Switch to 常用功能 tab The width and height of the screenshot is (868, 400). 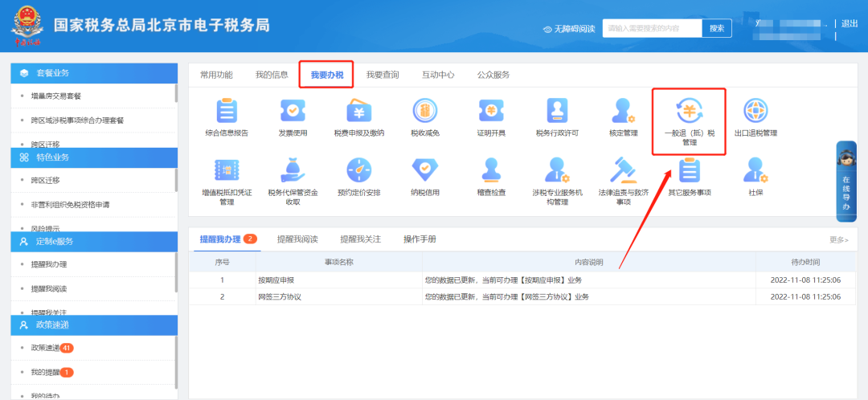point(216,75)
